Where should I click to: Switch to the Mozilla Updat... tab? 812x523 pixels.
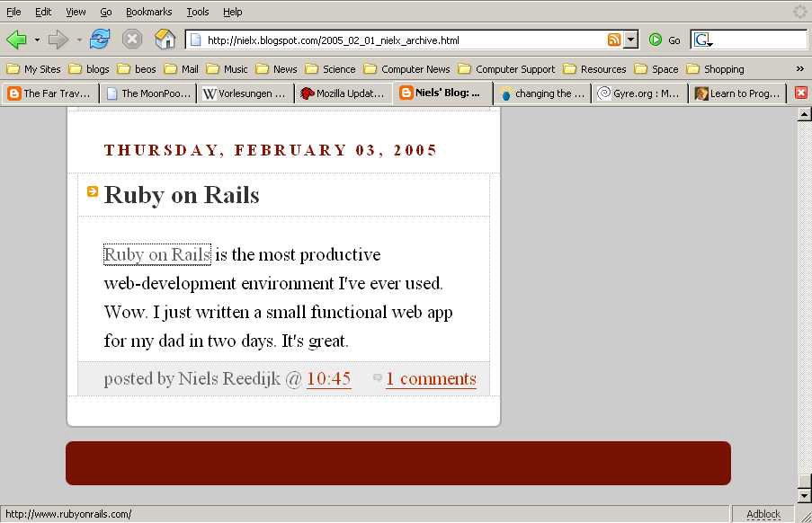click(x=343, y=93)
